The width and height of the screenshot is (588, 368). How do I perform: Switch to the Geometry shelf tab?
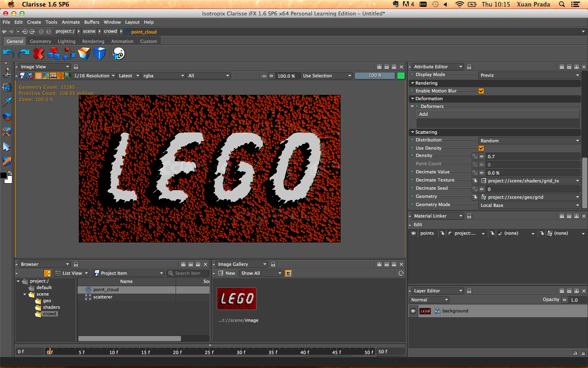click(40, 41)
